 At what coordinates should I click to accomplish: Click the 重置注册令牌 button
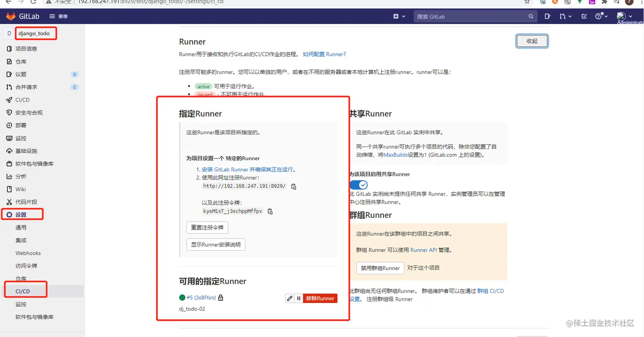pyautogui.click(x=207, y=228)
